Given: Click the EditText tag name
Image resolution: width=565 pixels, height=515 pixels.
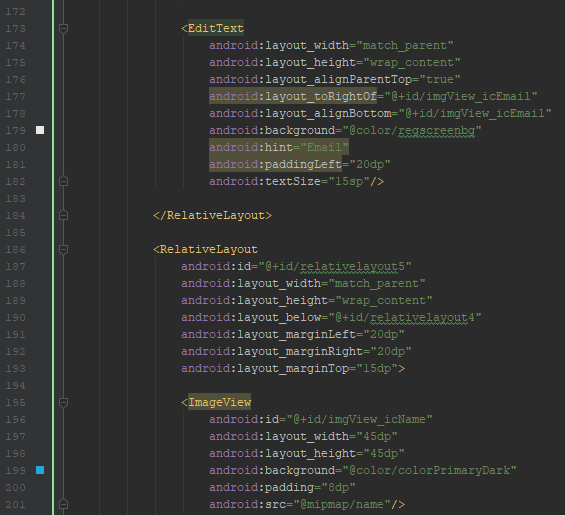Looking at the screenshot, I should [216, 28].
